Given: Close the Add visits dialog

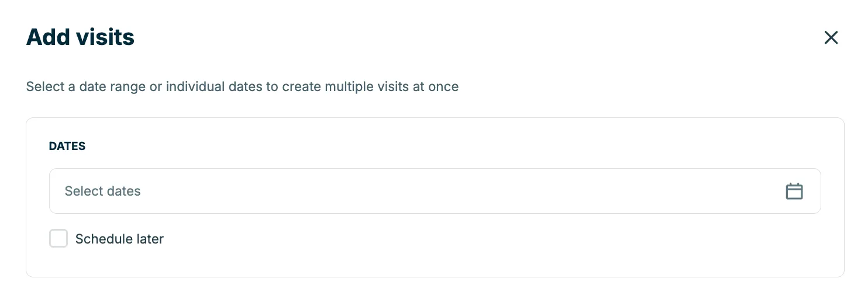Looking at the screenshot, I should pyautogui.click(x=831, y=38).
